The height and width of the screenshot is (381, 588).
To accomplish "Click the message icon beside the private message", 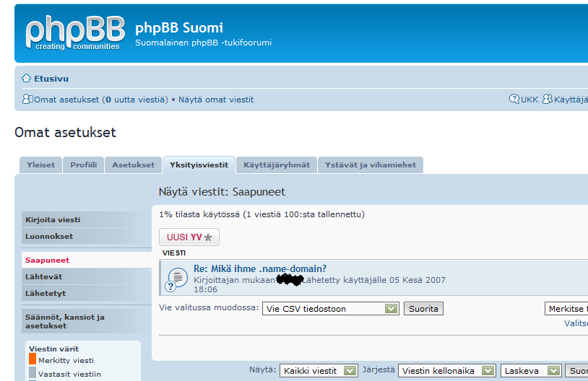I will 177,276.
